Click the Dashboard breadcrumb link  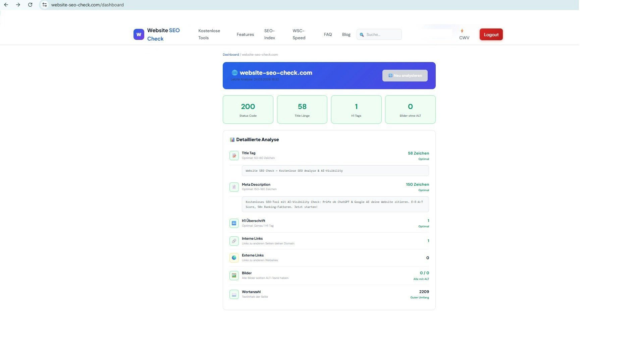pyautogui.click(x=231, y=54)
